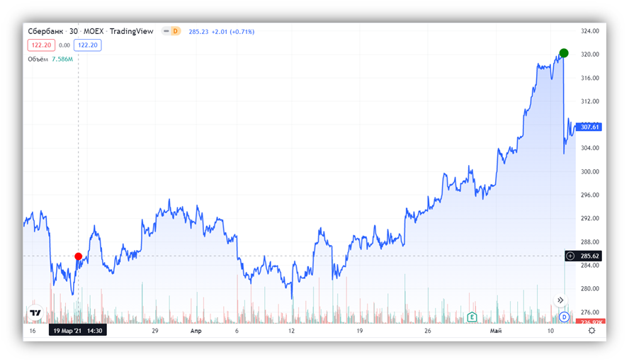
Task: Open chart settings gear icon
Action: coord(591,331)
